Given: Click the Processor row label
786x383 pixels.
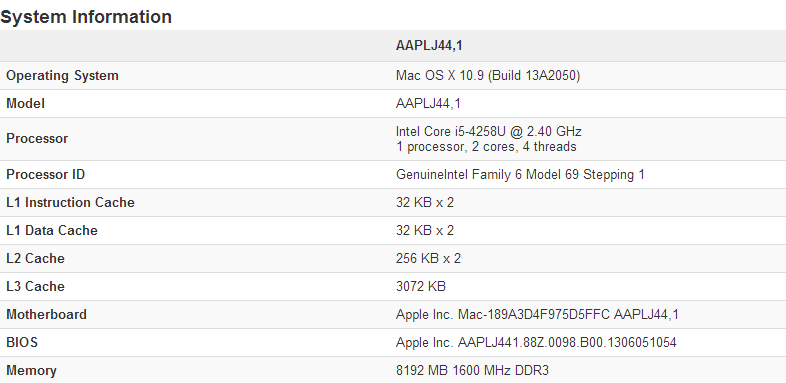Looking at the screenshot, I should coord(37,138).
